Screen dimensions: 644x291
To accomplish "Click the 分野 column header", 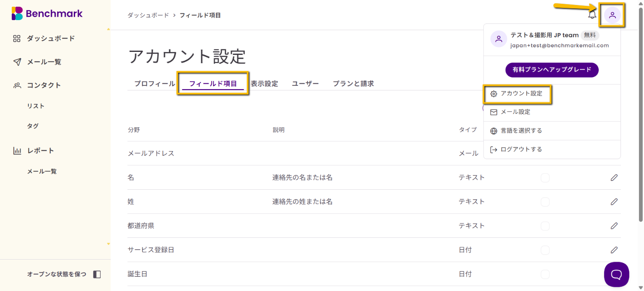I will (134, 130).
